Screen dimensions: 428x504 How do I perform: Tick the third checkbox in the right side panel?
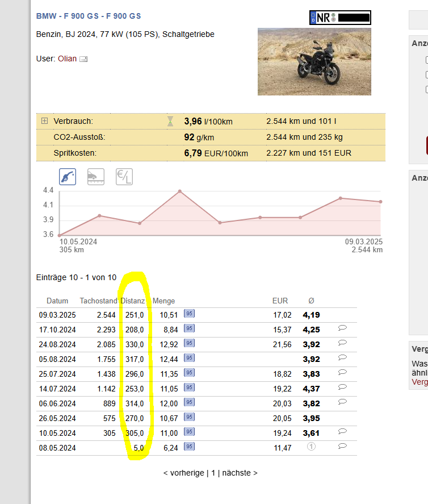coord(427,89)
